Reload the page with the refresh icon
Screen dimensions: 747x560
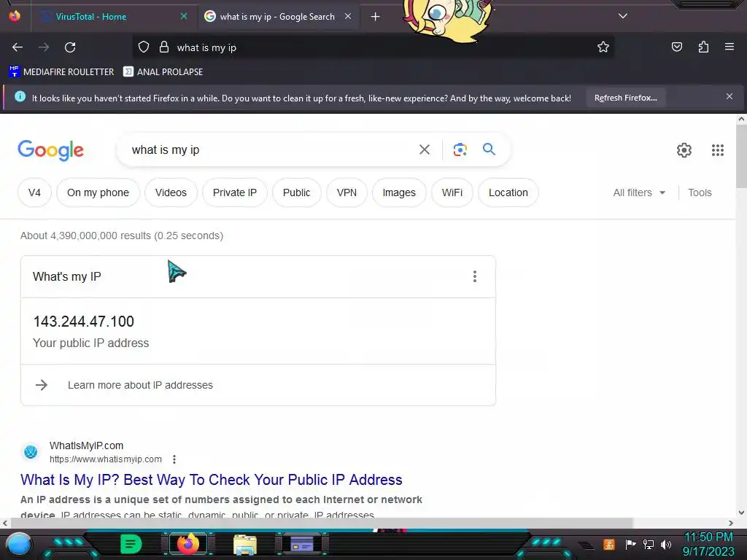pos(70,47)
